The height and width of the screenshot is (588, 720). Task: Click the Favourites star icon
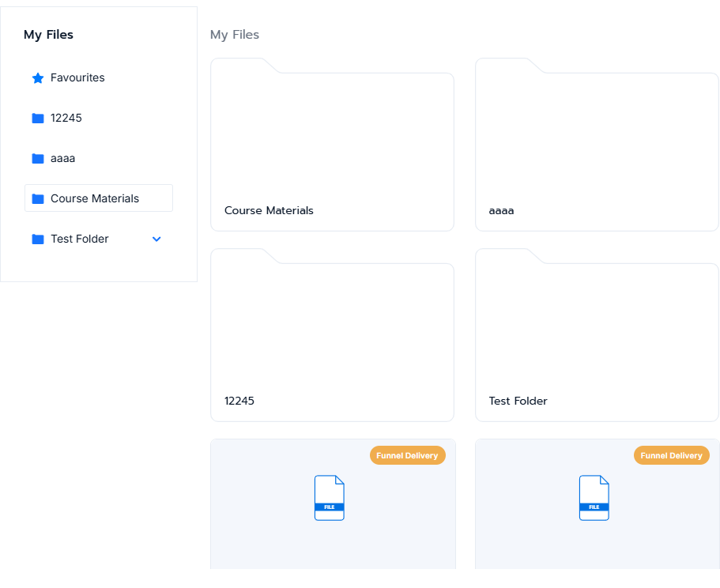[x=38, y=78]
